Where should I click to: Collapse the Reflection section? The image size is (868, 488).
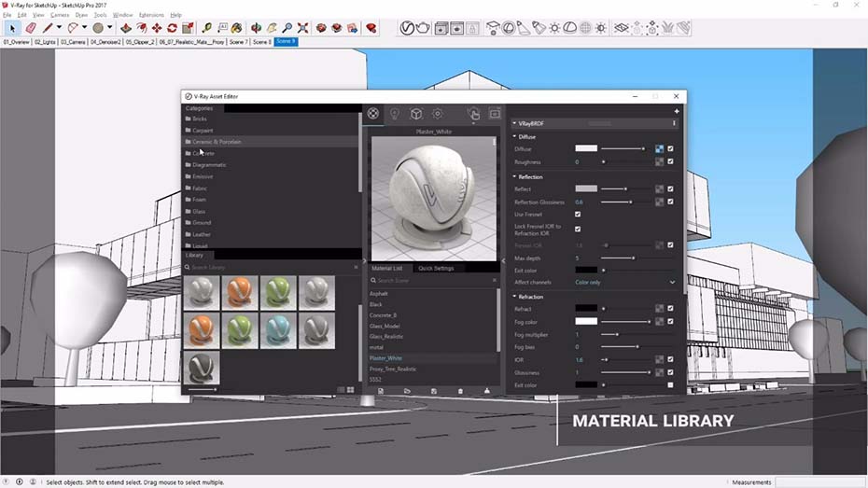514,176
